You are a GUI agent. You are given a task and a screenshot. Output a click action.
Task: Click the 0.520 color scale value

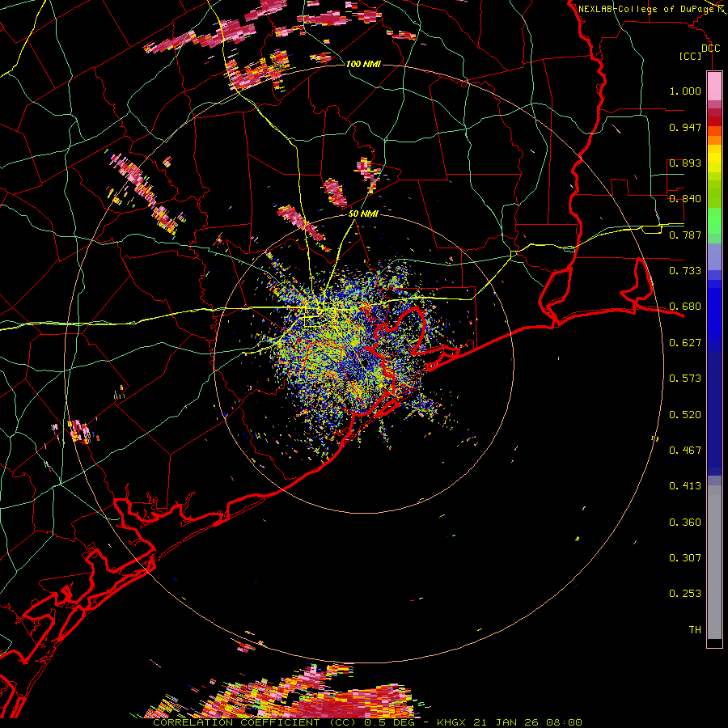click(685, 415)
